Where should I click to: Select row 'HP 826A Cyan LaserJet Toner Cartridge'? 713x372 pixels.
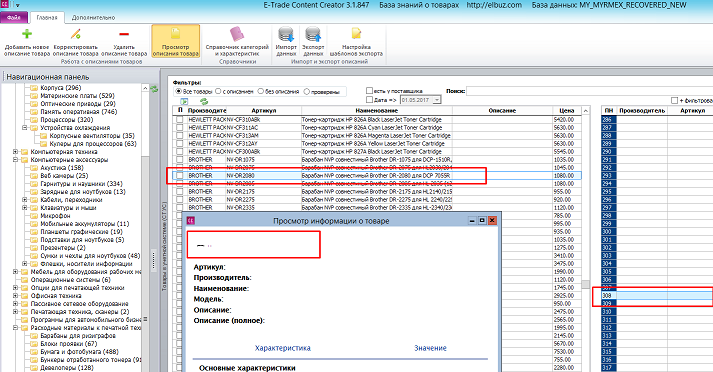[x=377, y=128]
